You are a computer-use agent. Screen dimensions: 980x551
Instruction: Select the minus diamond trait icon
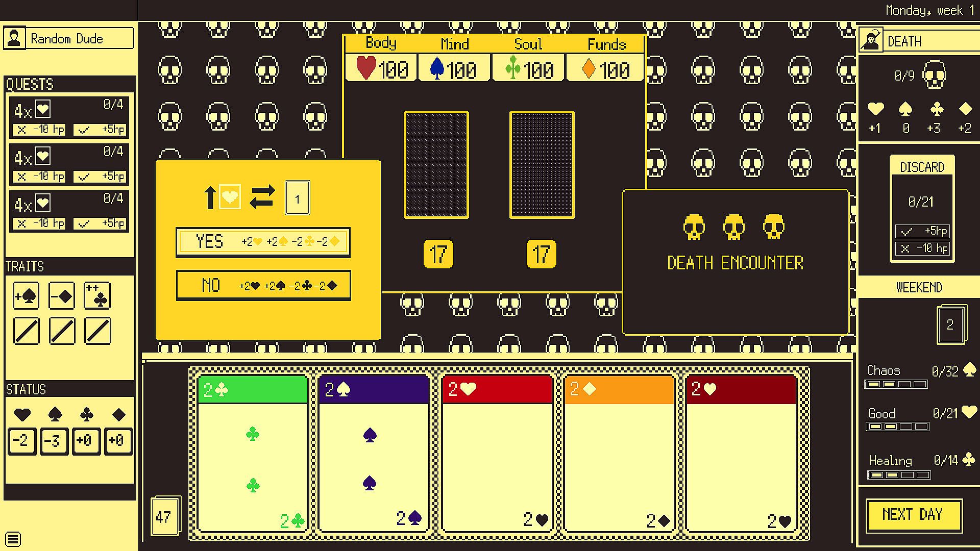pos(62,296)
